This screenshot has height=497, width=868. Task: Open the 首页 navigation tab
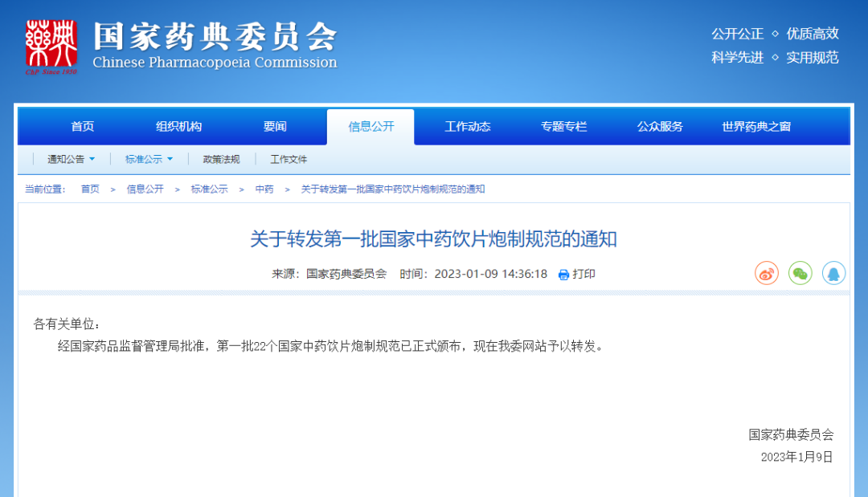click(83, 127)
